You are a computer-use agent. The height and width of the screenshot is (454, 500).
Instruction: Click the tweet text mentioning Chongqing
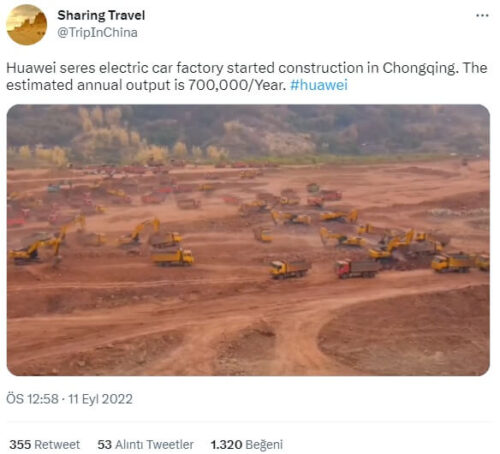[247, 76]
